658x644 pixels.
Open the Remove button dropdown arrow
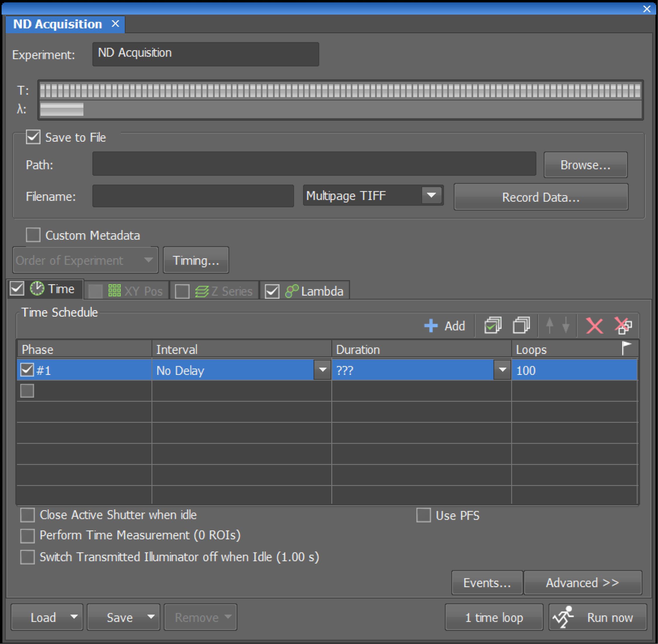coord(228,617)
